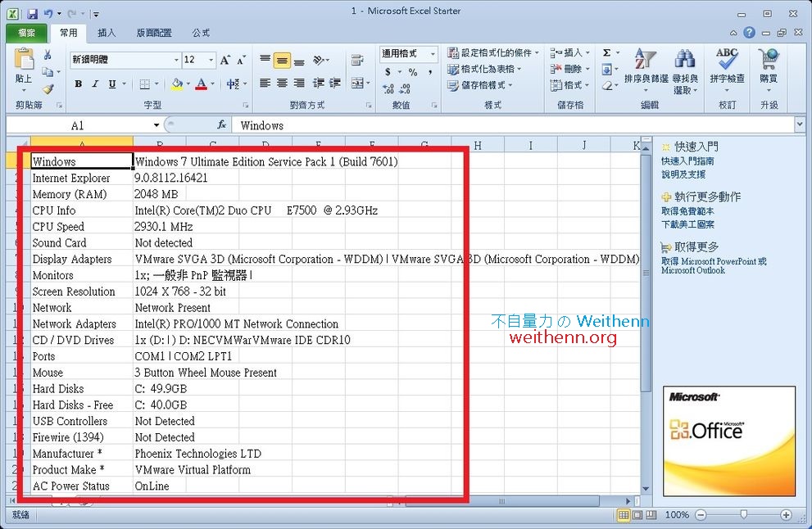812x529 pixels.
Task: Click the Save icon in quick access toolbar
Action: [x=32, y=14]
